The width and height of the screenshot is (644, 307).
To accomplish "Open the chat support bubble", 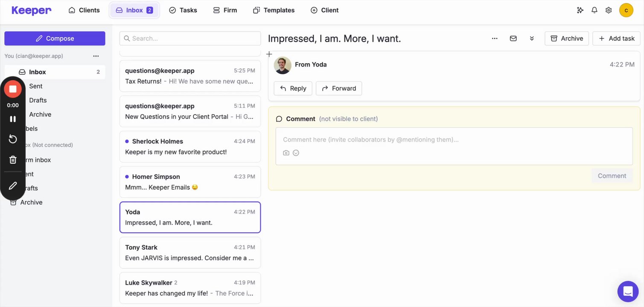I will (628, 292).
